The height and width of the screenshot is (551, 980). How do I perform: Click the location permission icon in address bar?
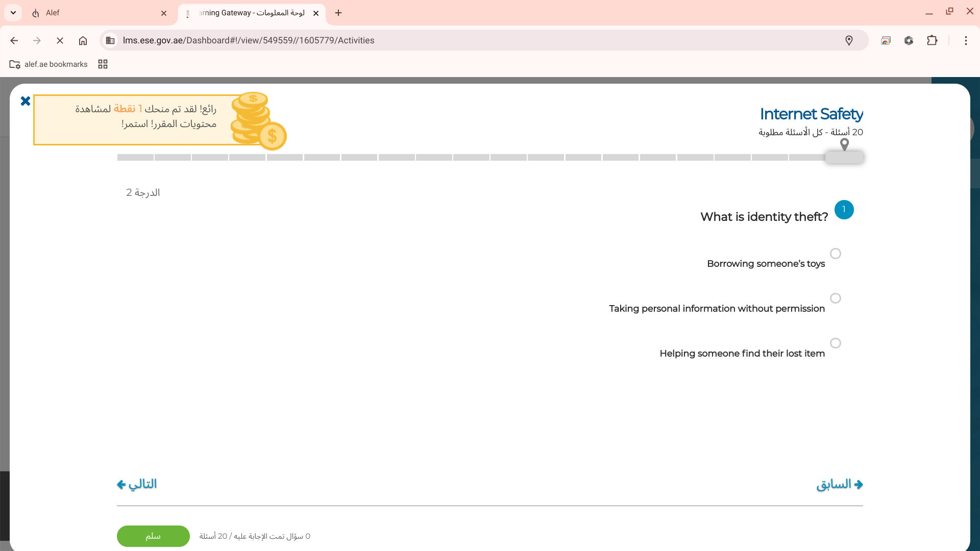coord(849,40)
